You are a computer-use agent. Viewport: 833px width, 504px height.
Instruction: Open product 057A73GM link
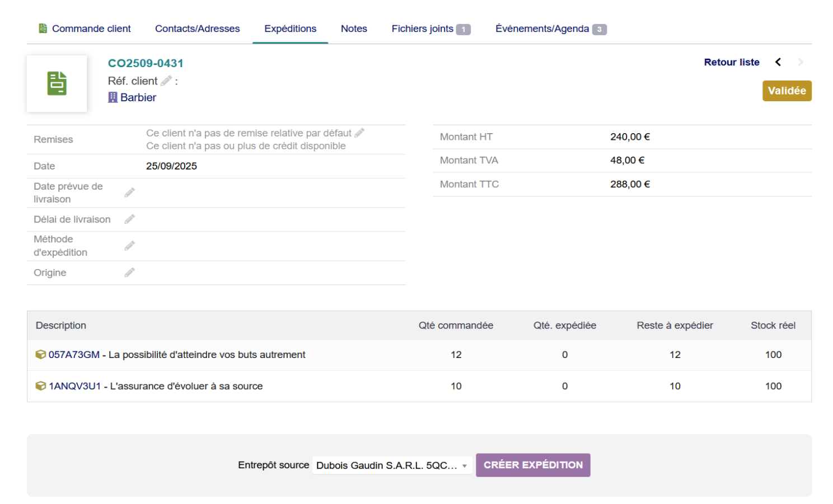(74, 355)
